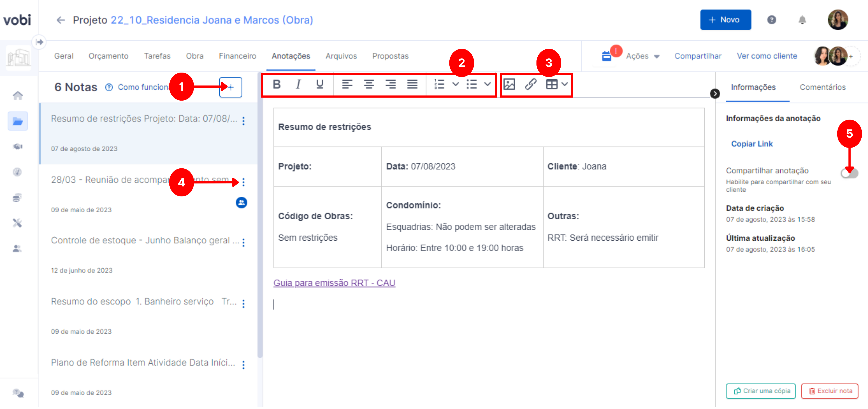Insert an image into the note
Viewport: 868px width, 409px height.
click(509, 85)
